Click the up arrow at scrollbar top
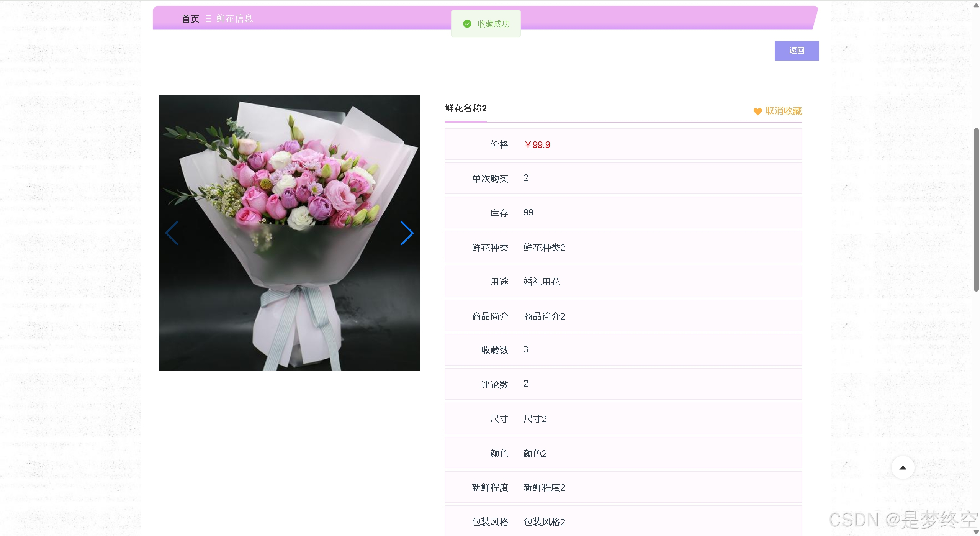 click(x=976, y=5)
